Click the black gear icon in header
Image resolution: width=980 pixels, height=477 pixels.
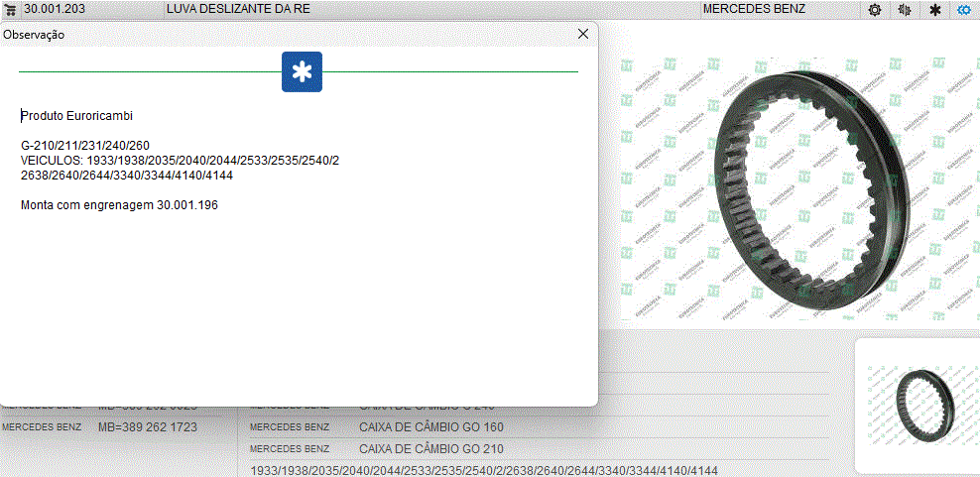[x=874, y=10]
